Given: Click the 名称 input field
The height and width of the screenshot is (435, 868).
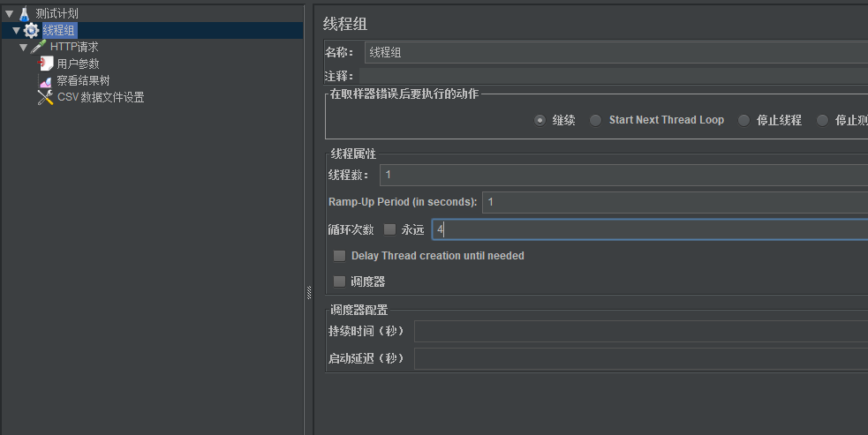Looking at the screenshot, I should 616,53.
